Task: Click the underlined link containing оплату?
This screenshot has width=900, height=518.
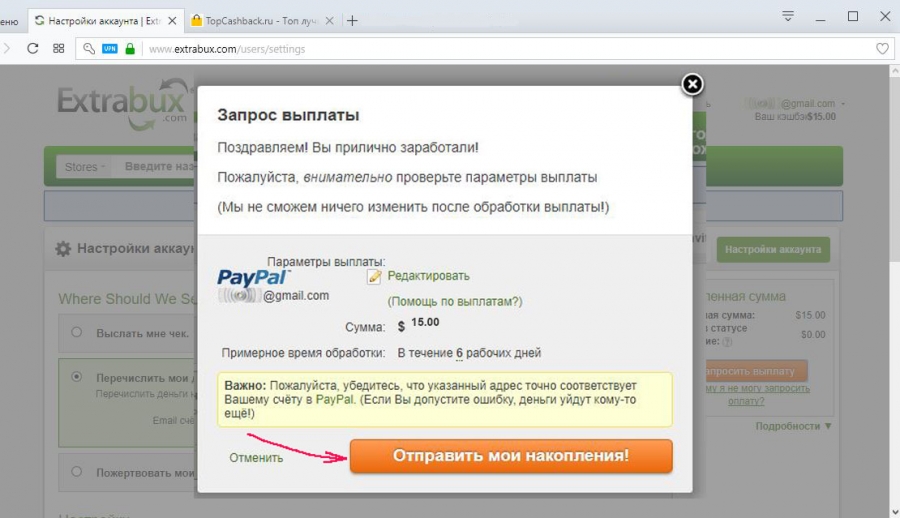Action: click(x=757, y=395)
